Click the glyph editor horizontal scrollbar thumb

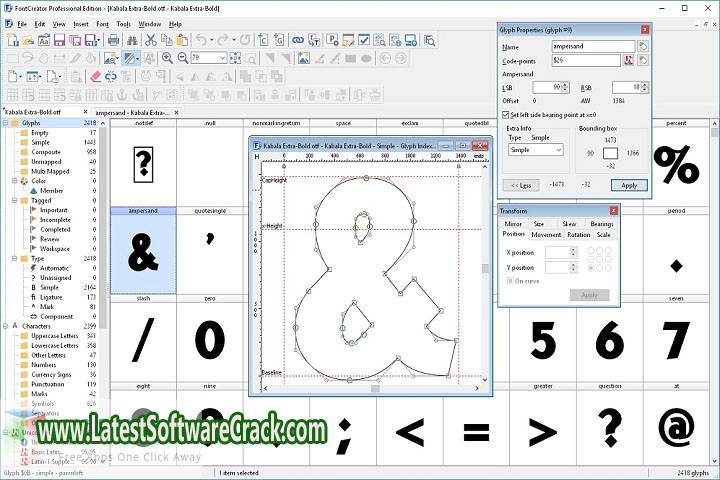tap(375, 389)
